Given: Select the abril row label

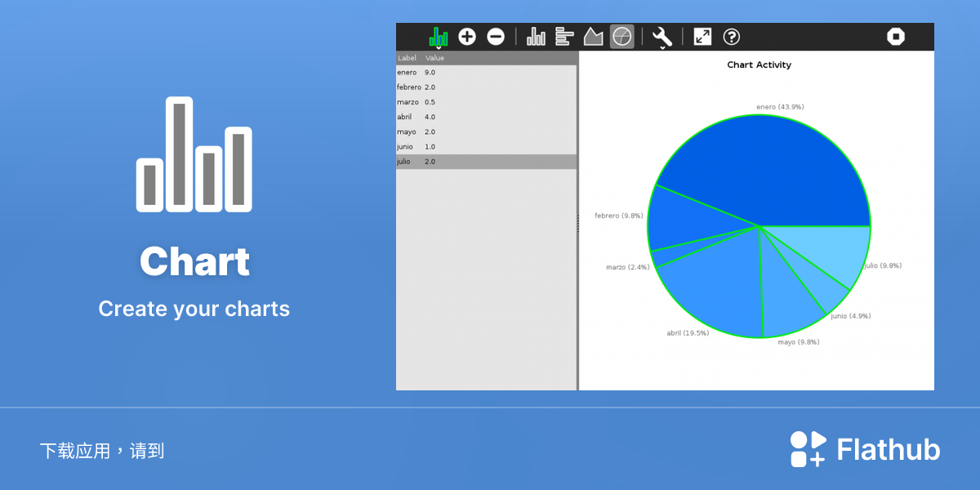Looking at the screenshot, I should point(404,117).
